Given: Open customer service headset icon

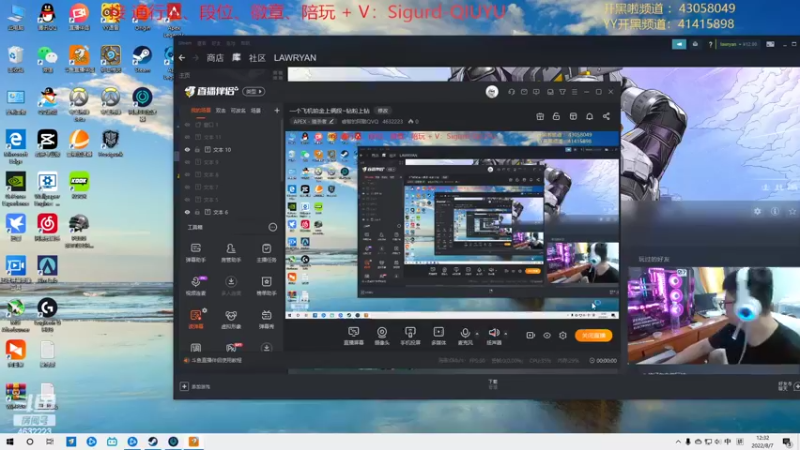Looking at the screenshot, I should pos(511,92).
